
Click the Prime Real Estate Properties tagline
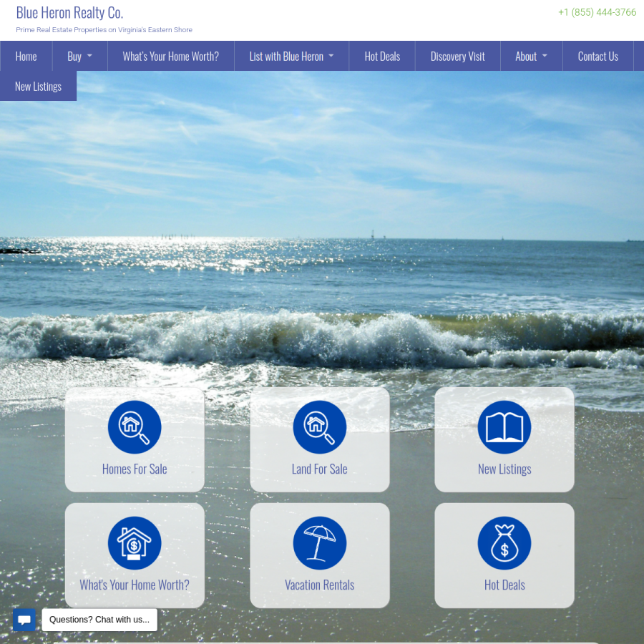click(104, 29)
